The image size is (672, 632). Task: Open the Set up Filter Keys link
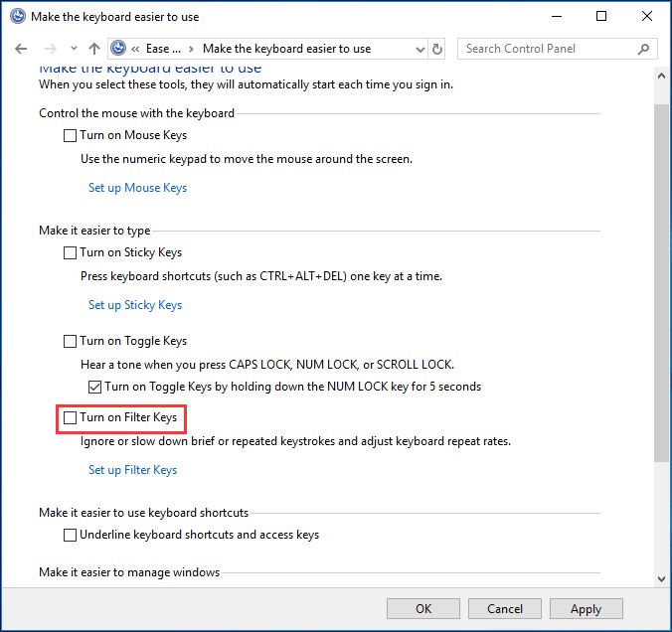click(132, 470)
